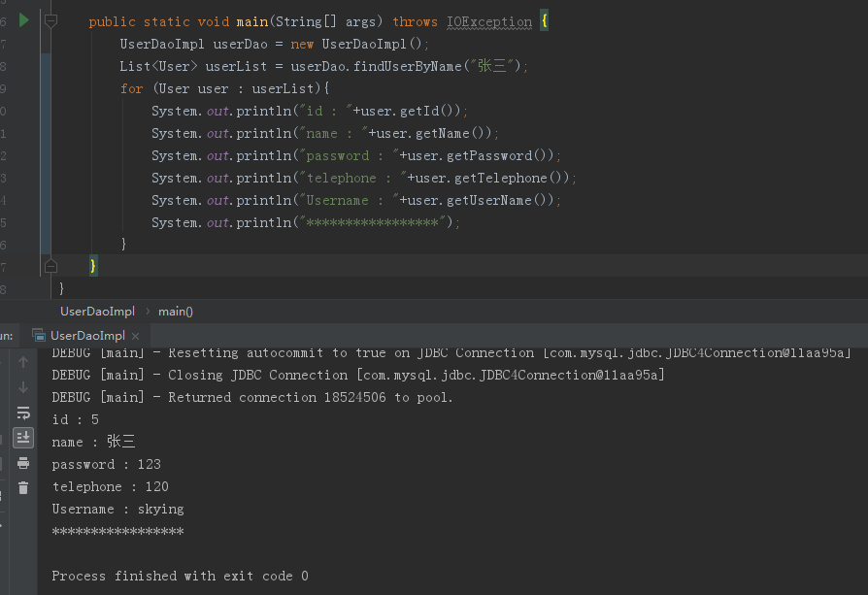Click the Run tool window label
The width and height of the screenshot is (868, 595).
pyautogui.click(x=6, y=336)
